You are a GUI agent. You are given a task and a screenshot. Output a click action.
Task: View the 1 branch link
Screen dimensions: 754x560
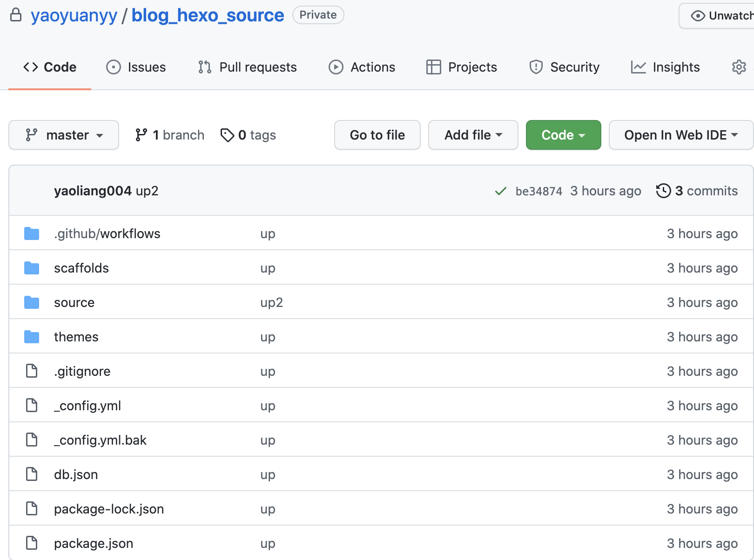pyautogui.click(x=169, y=135)
